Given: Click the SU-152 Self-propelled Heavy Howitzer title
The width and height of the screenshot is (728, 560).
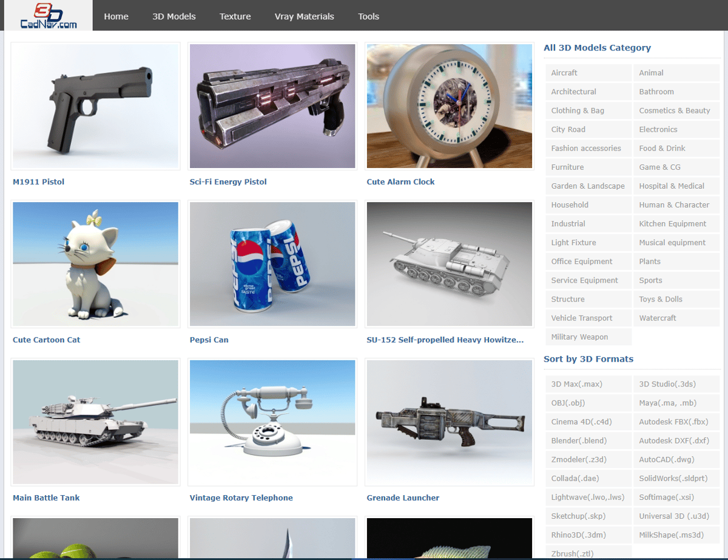Looking at the screenshot, I should click(445, 340).
